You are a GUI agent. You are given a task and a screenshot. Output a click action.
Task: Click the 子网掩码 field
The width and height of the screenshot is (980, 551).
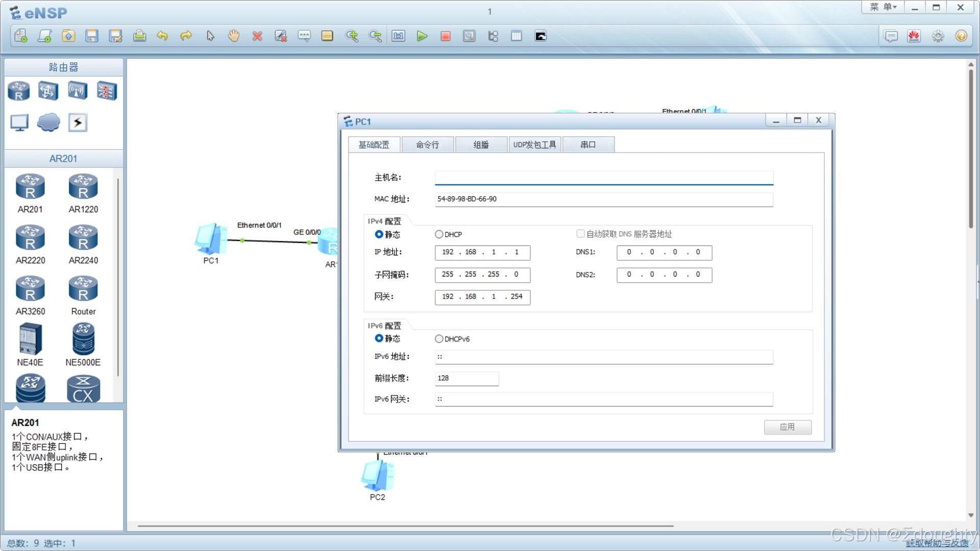point(482,275)
